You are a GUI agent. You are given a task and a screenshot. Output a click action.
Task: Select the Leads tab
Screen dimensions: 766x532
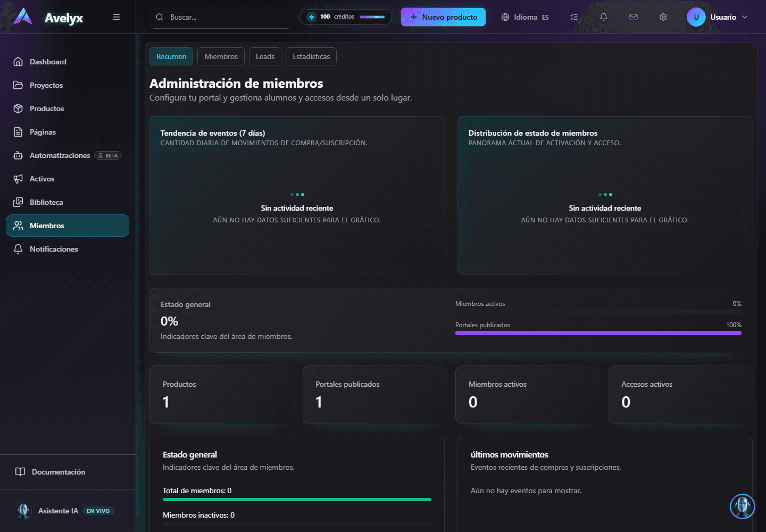[265, 56]
